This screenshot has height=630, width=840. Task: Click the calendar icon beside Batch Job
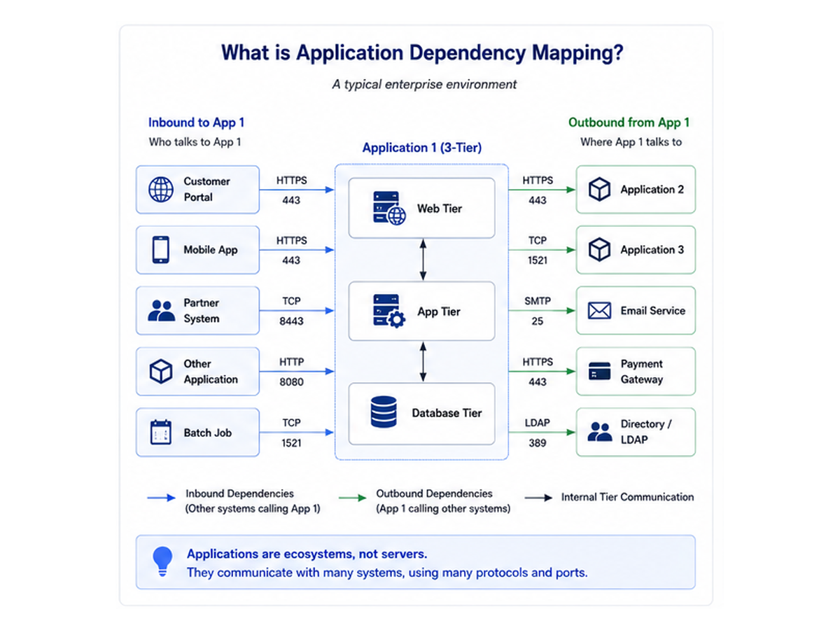[161, 432]
